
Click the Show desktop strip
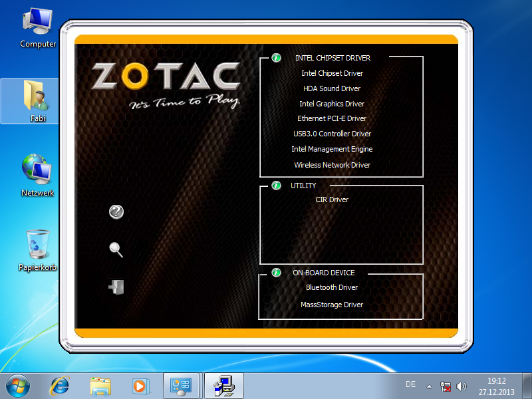pos(527,386)
